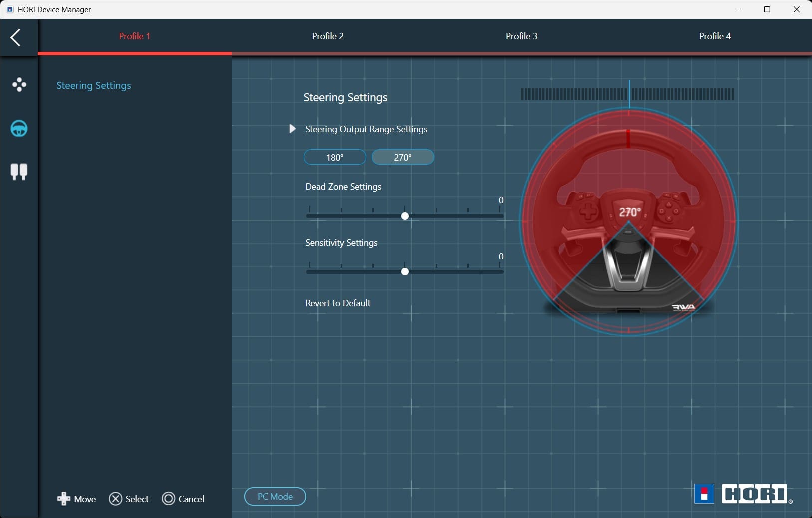Viewport: 812px width, 518px height.
Task: Select the steering wheel sidebar icon
Action: click(19, 129)
